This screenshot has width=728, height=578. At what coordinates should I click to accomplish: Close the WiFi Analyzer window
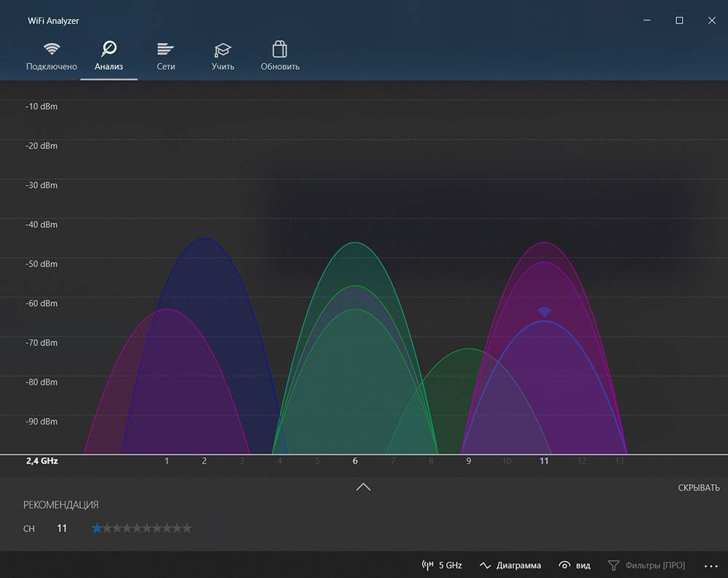pos(712,20)
